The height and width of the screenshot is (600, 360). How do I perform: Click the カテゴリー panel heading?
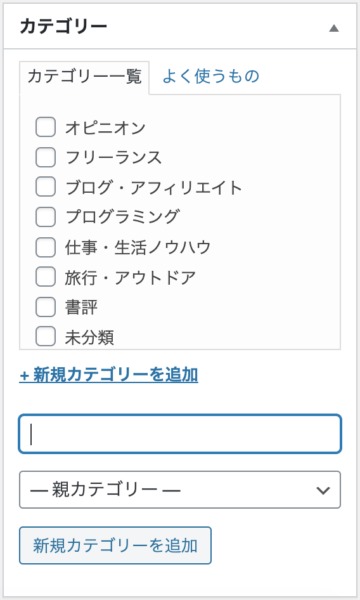(64, 27)
